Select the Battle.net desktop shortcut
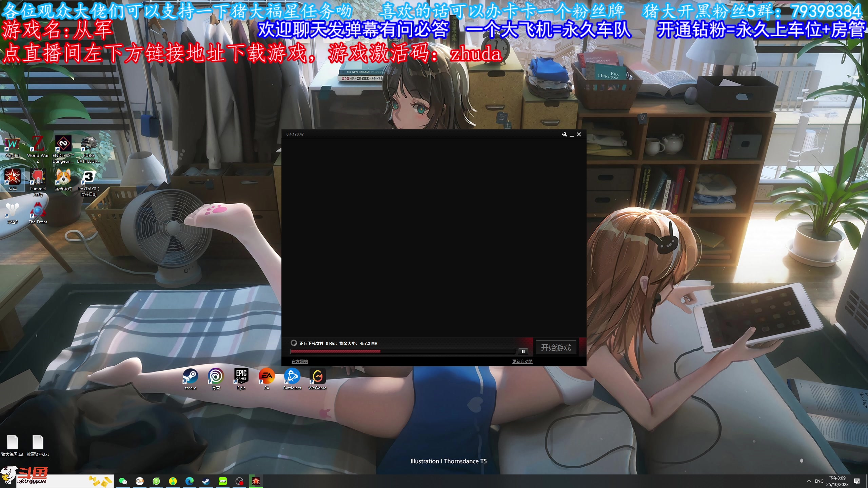The height and width of the screenshot is (488, 868). click(x=292, y=379)
